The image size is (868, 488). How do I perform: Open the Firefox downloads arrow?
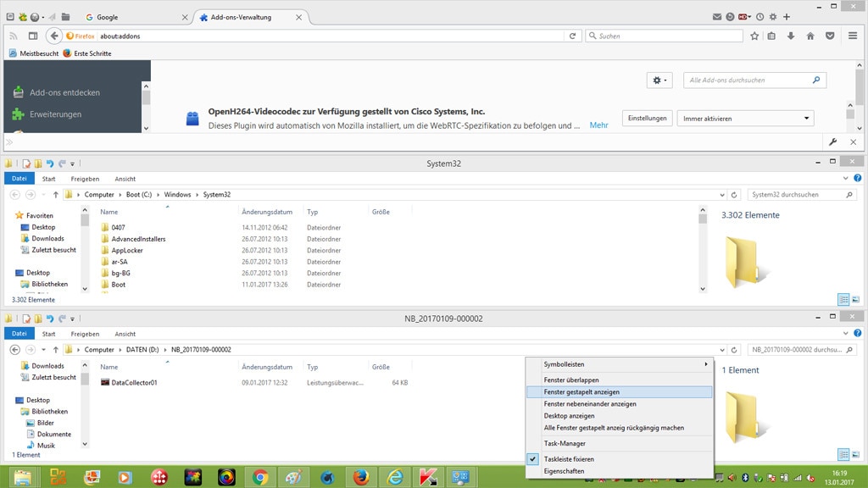(791, 36)
